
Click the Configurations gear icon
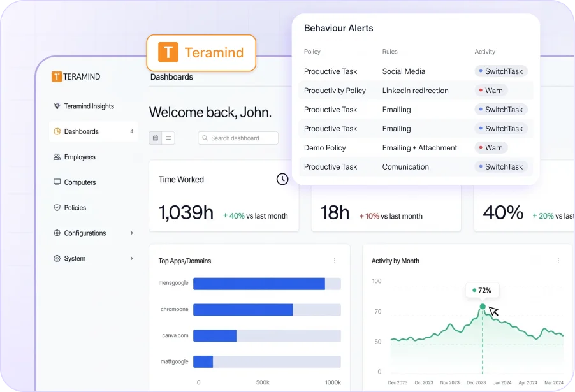[x=57, y=233]
